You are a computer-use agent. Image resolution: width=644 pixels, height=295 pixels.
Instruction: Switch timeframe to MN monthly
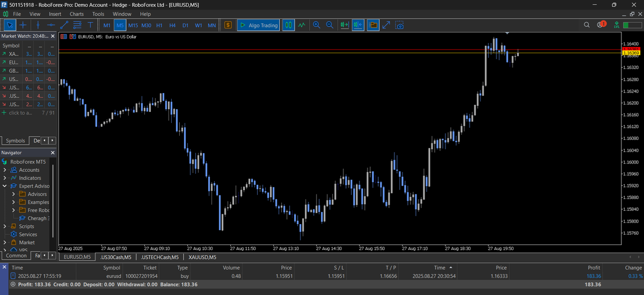(212, 25)
